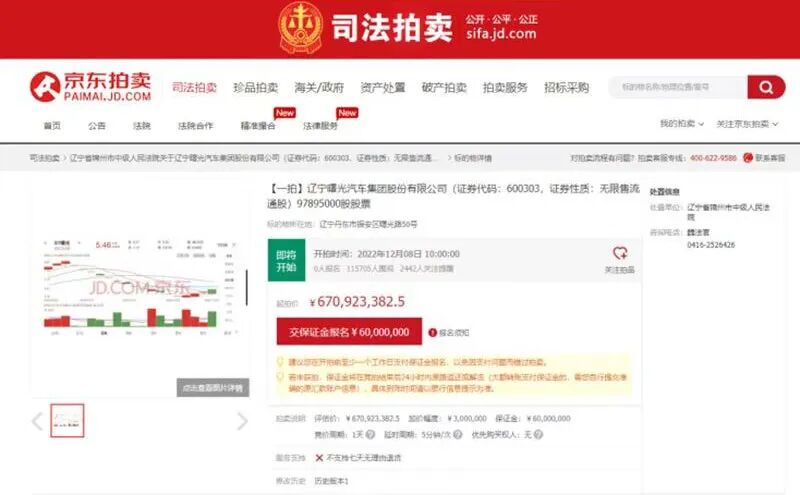
Task: Click the heart icon to follow this auction
Action: (x=620, y=253)
